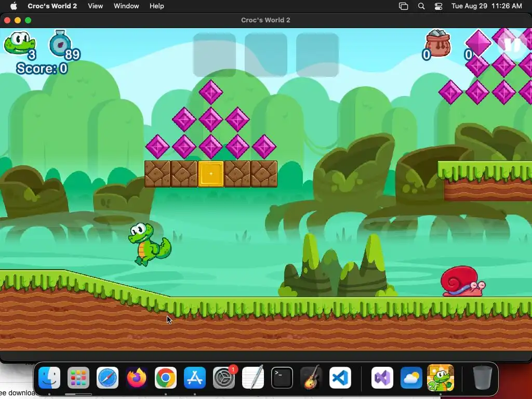The image size is (532, 399).
Task: Launch Firefox from the Dock
Action: pos(137,378)
